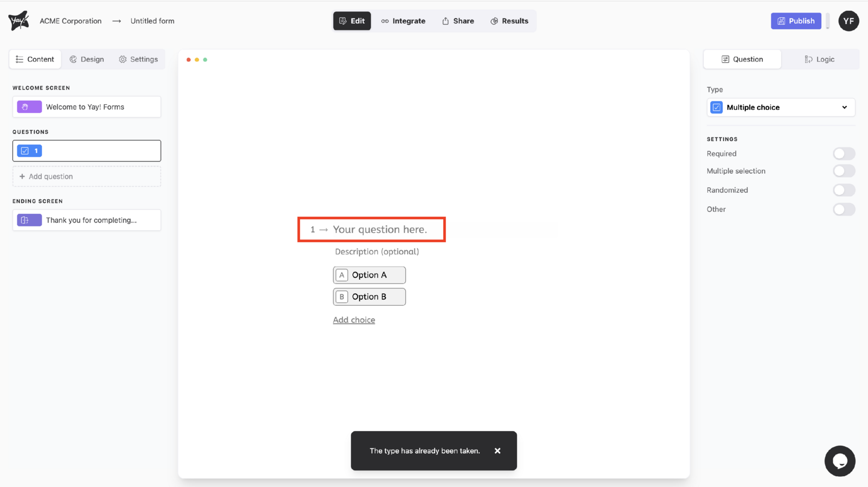Open the Logic tab
The image size is (868, 487).
click(819, 59)
